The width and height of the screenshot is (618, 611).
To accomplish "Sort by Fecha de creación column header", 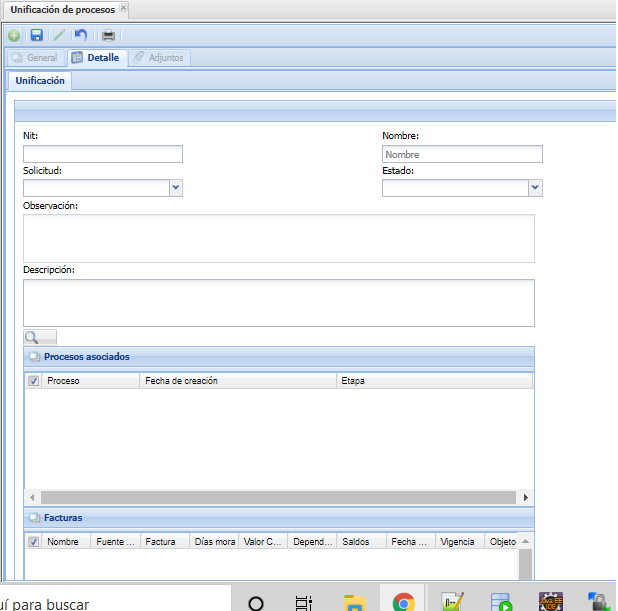I will coord(236,381).
